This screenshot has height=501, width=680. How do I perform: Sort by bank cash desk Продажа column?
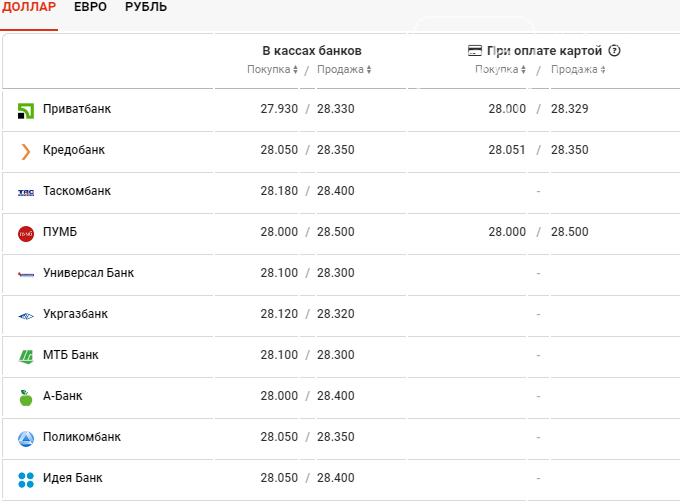pos(344,69)
